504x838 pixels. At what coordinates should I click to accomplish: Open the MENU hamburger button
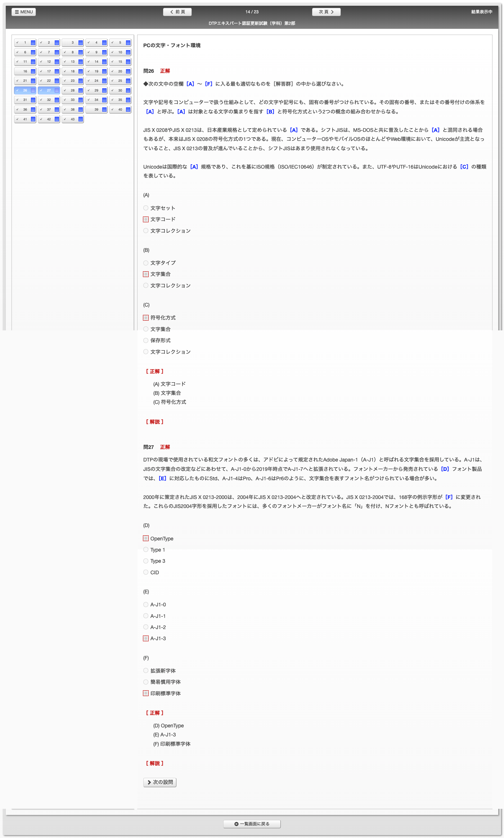(x=24, y=12)
